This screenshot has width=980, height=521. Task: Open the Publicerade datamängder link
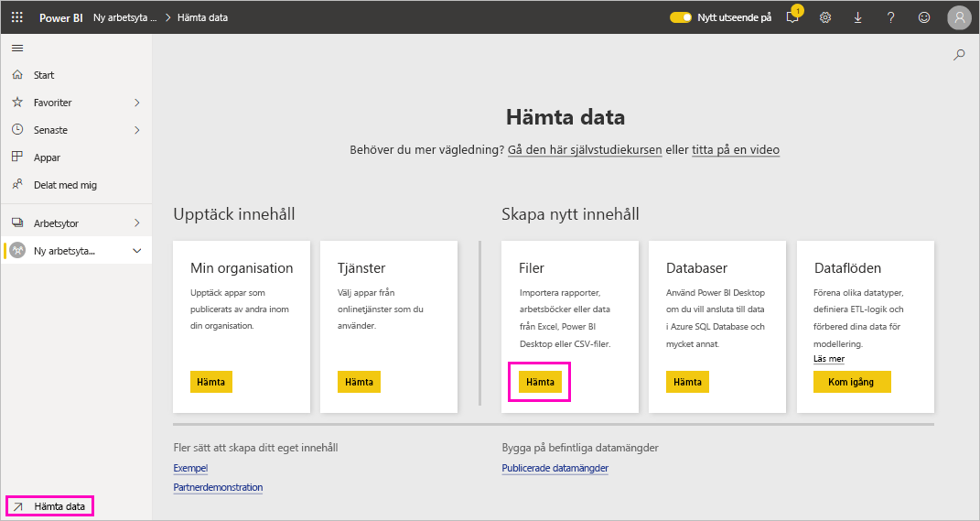click(x=555, y=468)
